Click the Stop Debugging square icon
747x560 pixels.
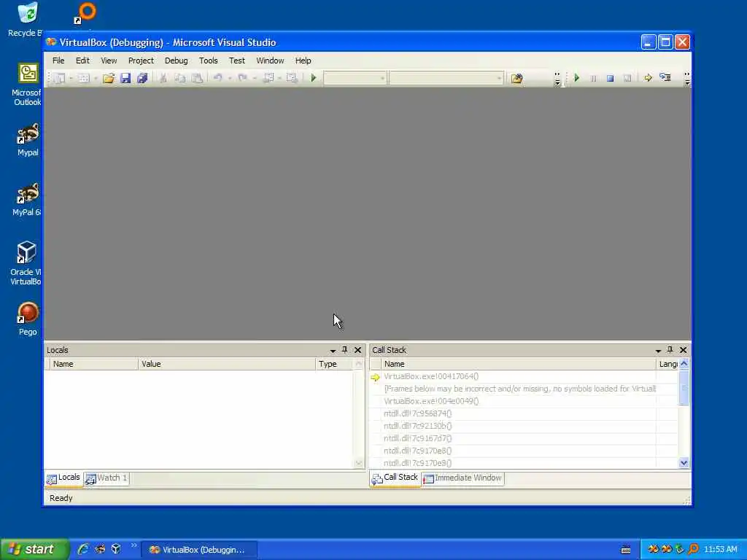click(611, 78)
